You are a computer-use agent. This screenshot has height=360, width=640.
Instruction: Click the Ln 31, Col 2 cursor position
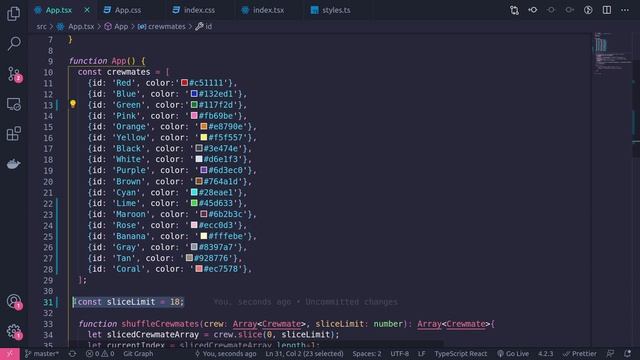(304, 354)
